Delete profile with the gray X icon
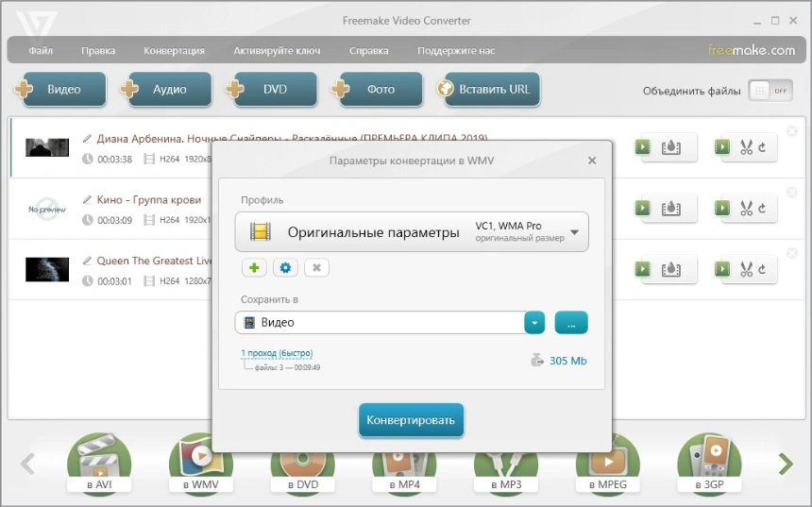812x507 pixels. click(x=316, y=268)
